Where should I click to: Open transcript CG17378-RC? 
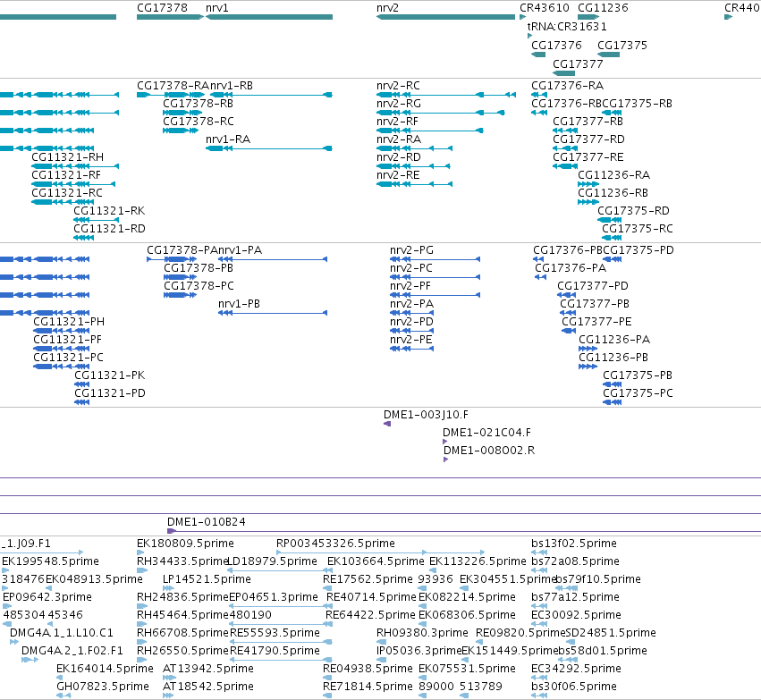pos(198,122)
